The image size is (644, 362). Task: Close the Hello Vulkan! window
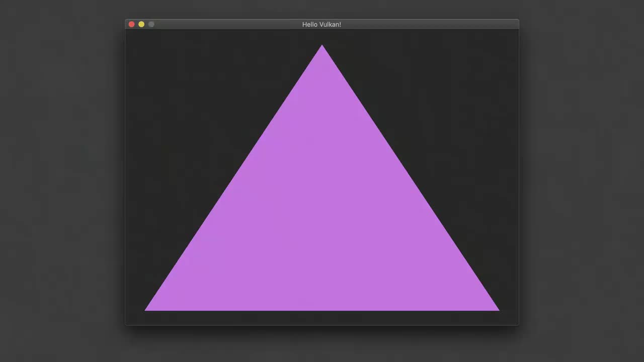tap(132, 24)
